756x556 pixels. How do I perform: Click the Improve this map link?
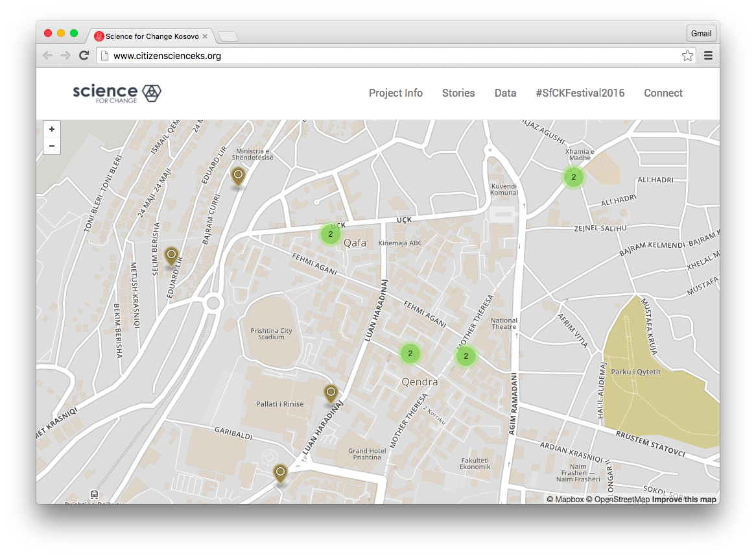click(x=684, y=499)
